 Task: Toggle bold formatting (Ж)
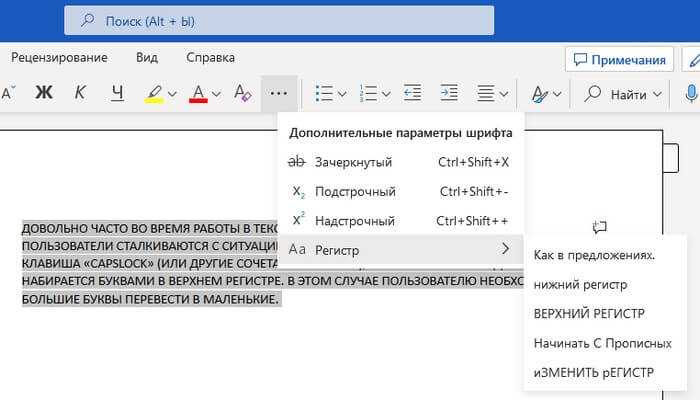coord(44,93)
